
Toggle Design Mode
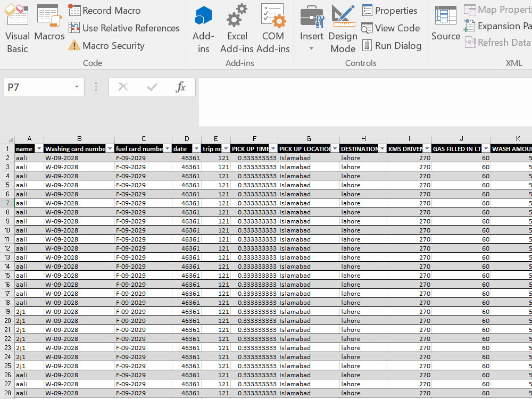coord(343,29)
